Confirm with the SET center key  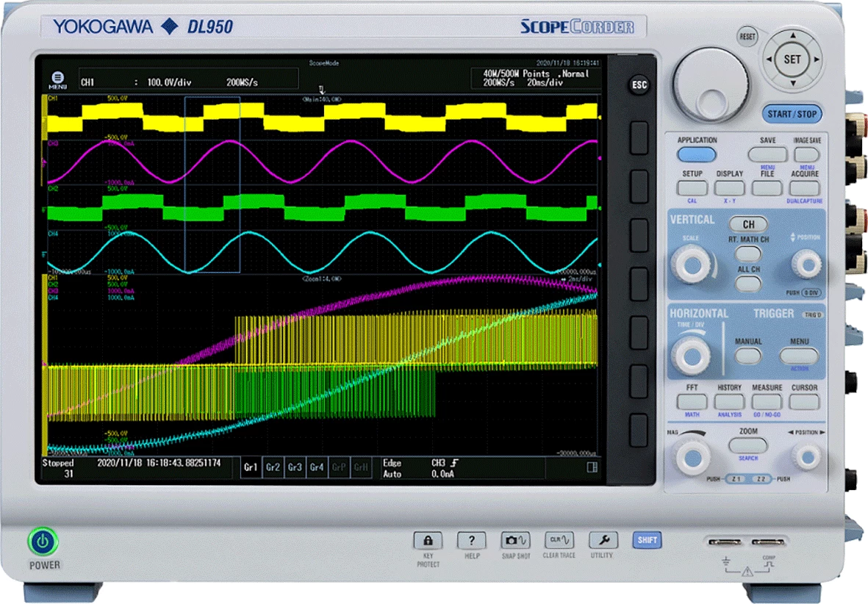(x=792, y=60)
